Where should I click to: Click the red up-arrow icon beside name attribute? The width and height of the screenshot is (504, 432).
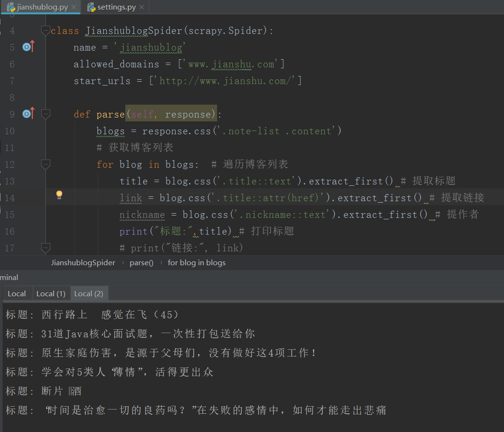click(33, 45)
